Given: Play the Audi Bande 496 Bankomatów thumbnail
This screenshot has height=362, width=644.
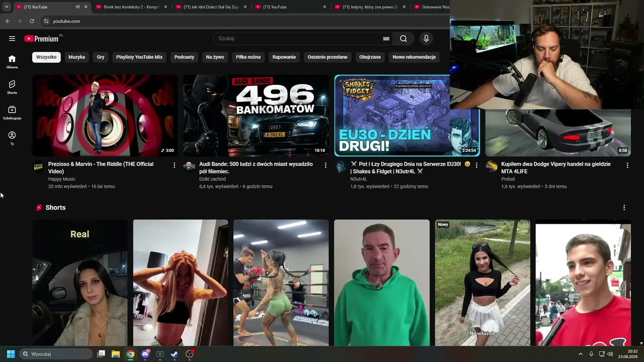Looking at the screenshot, I should [256, 116].
